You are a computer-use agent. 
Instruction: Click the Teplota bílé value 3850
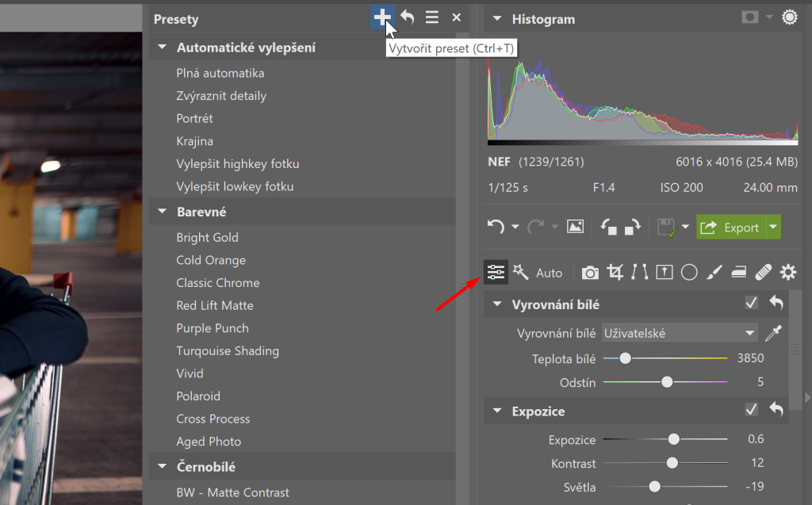[750, 358]
